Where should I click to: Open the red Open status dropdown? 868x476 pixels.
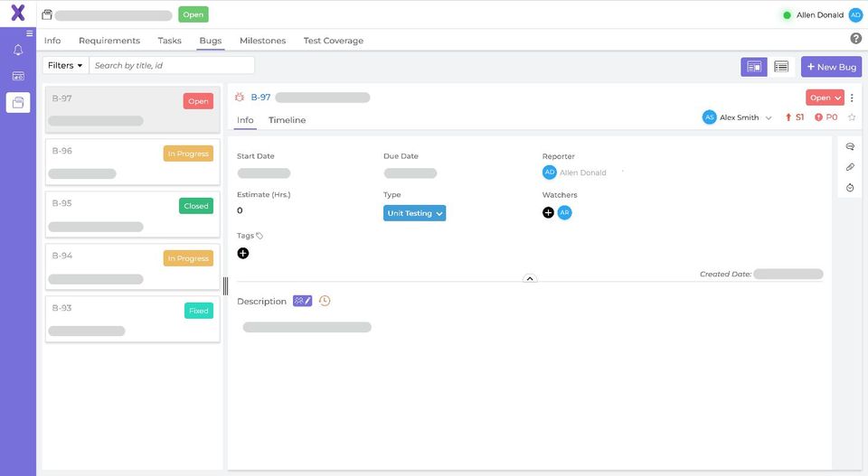tap(825, 98)
